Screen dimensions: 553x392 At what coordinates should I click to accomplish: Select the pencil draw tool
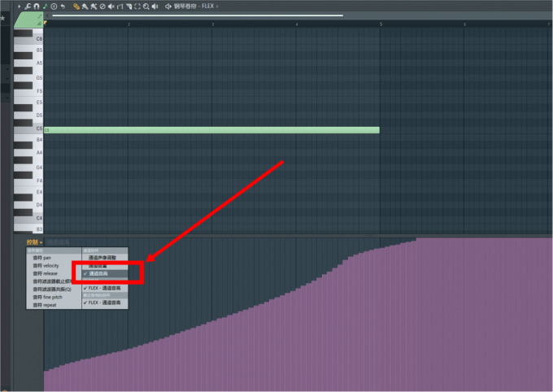tap(76, 7)
